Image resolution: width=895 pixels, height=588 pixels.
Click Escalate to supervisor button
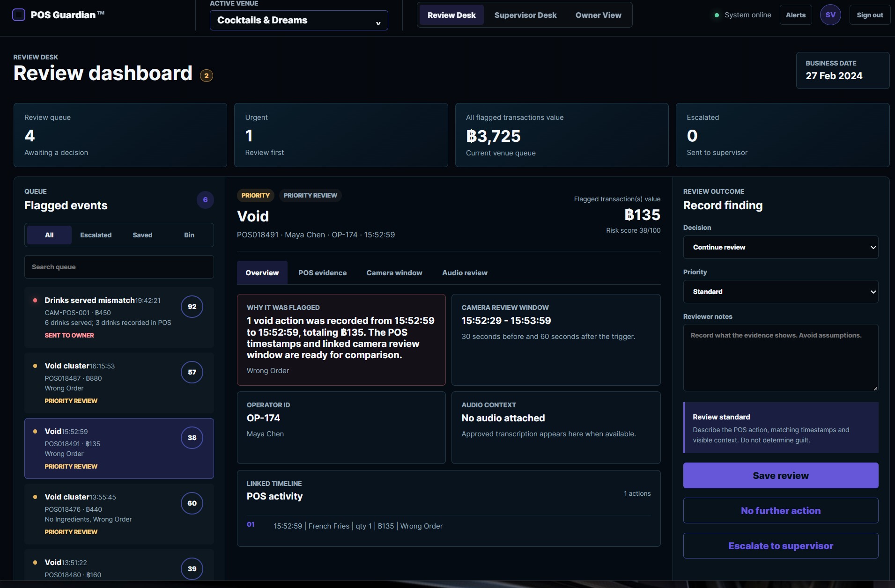781,546
